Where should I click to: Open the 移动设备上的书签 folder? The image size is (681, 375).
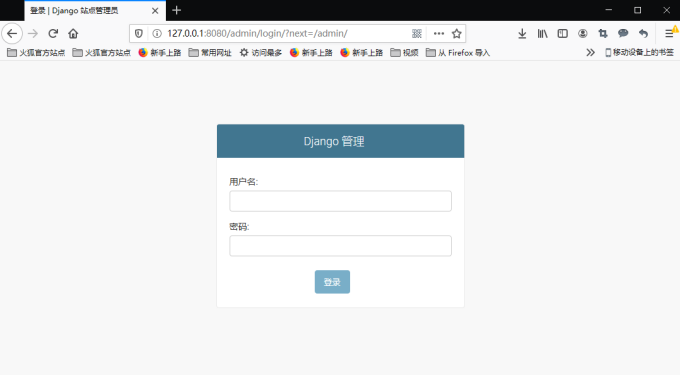[639, 53]
